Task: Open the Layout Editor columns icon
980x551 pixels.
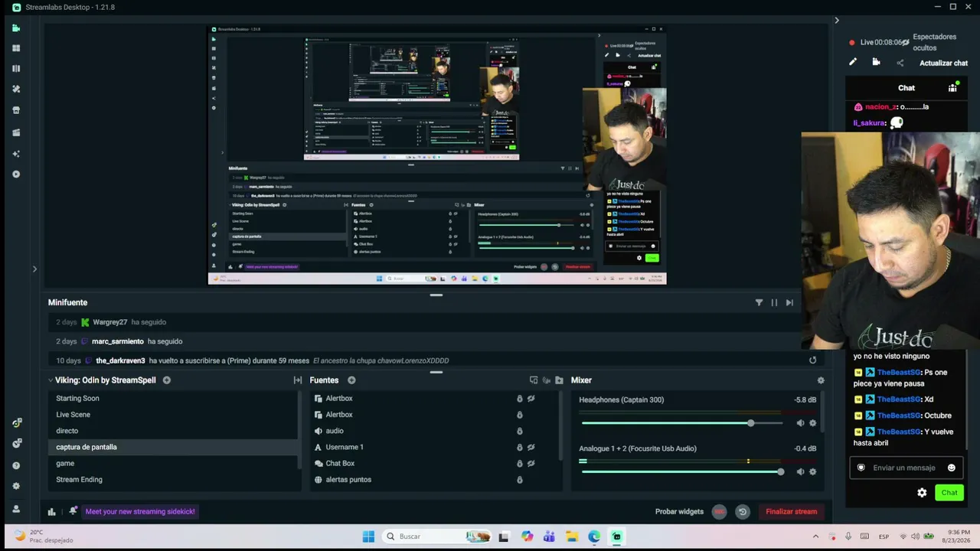Action: point(16,68)
